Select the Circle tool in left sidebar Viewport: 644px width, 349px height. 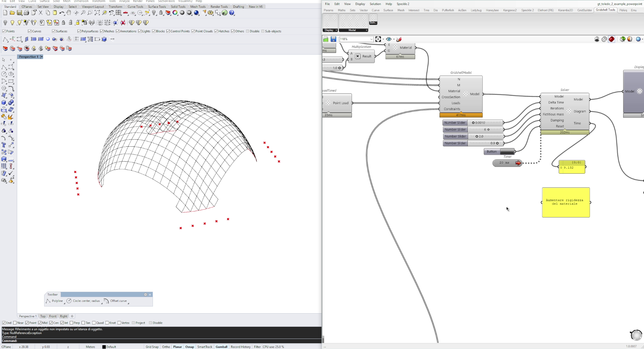[x=4, y=74]
